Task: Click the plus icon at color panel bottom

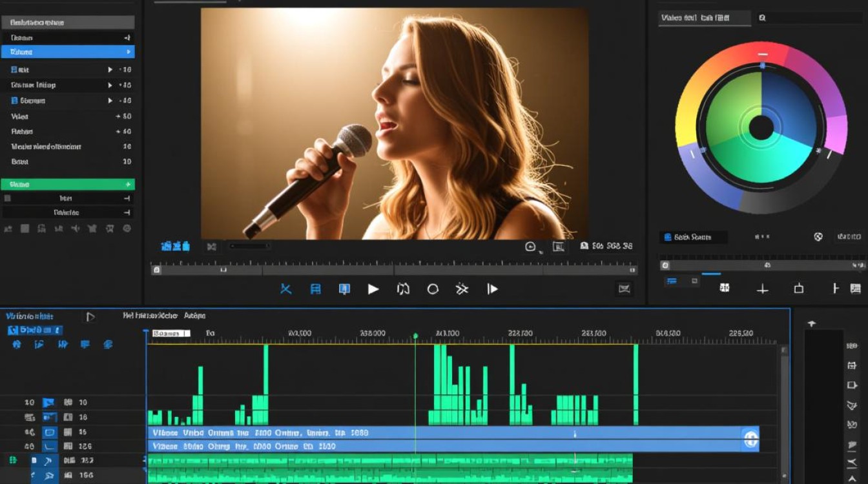Action: click(763, 289)
